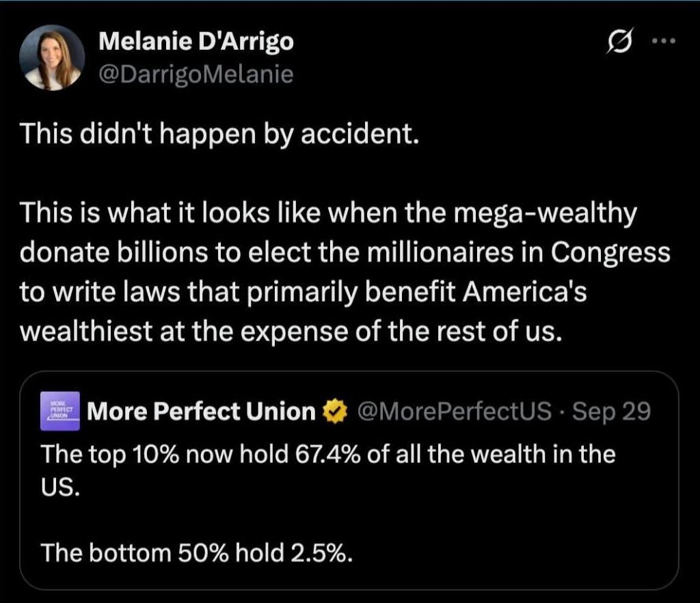Click the gold verified badge
The width and height of the screenshot is (700, 603).
(334, 412)
